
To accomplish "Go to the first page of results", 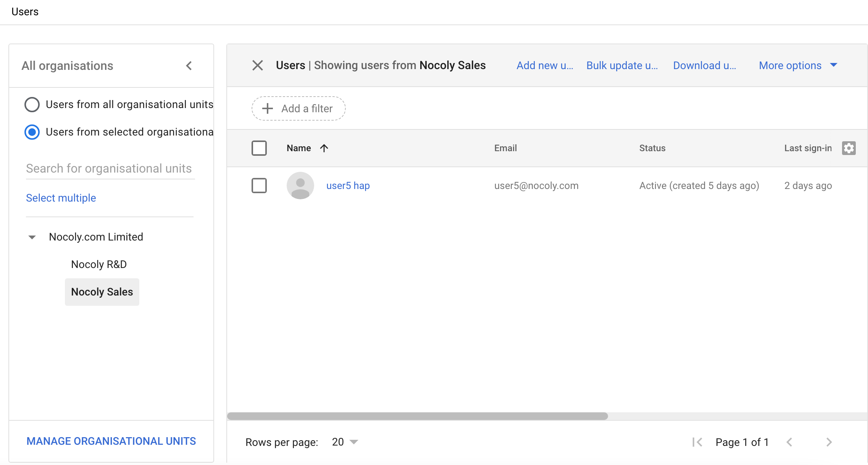I will coord(697,442).
